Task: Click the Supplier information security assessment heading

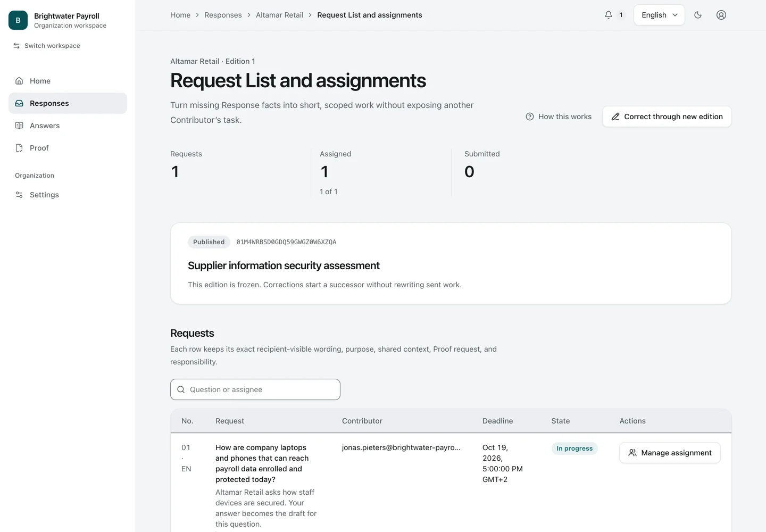Action: tap(284, 265)
